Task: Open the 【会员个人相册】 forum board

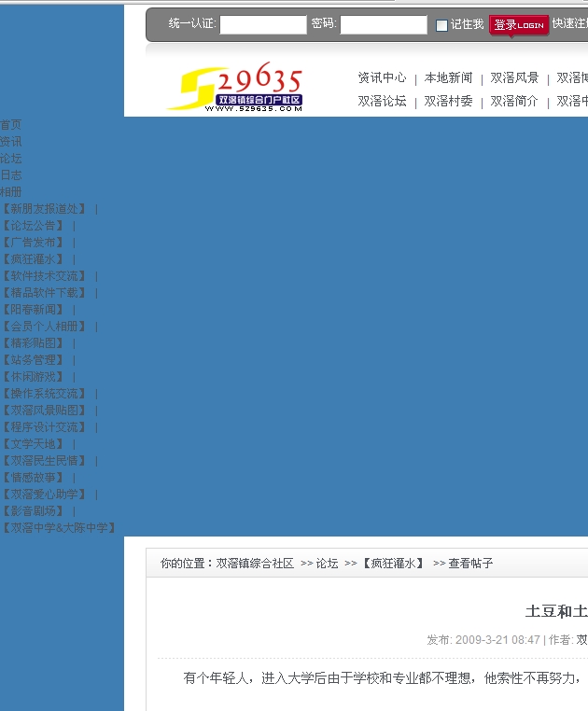Action: coord(44,326)
